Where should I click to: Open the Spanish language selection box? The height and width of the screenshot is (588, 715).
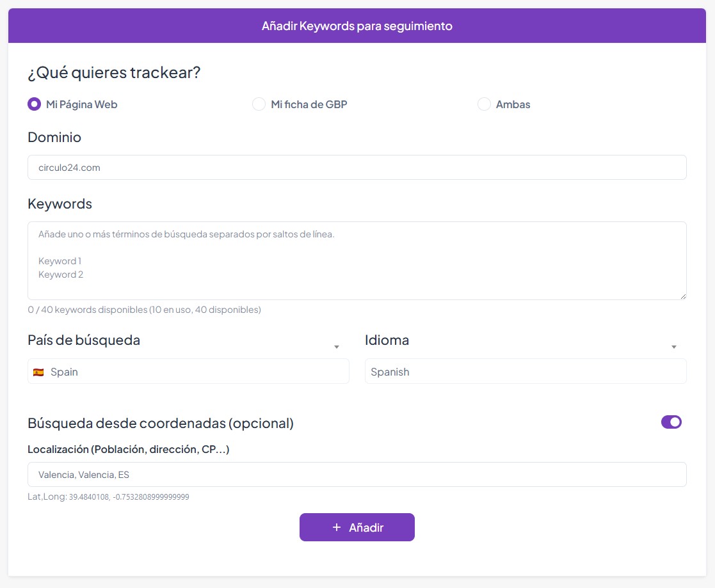[x=525, y=372]
